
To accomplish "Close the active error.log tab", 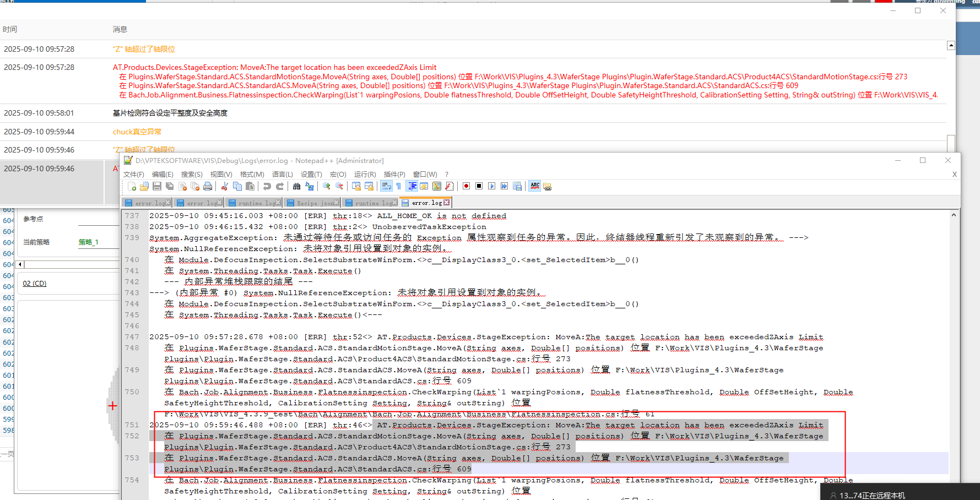I will click(x=446, y=203).
